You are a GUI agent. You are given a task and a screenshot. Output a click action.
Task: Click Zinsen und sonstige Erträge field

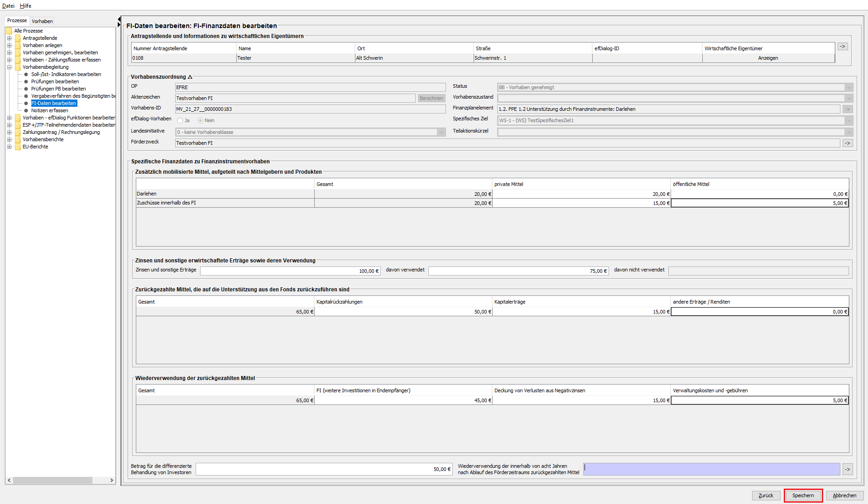click(x=290, y=271)
